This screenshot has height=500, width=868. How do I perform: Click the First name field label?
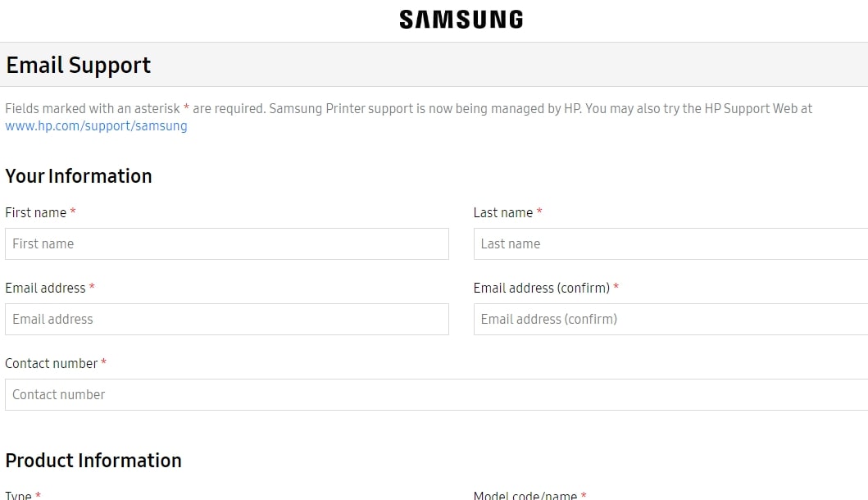35,212
